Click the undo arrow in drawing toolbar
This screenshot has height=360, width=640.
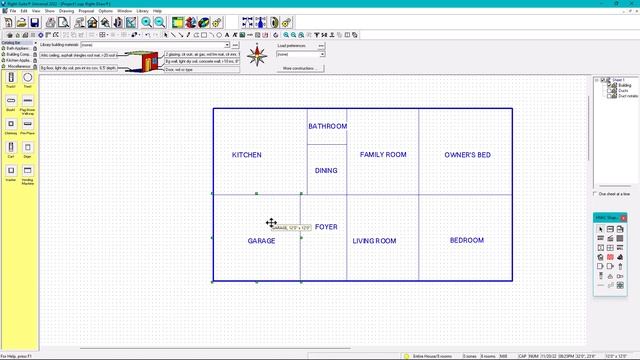point(148,35)
